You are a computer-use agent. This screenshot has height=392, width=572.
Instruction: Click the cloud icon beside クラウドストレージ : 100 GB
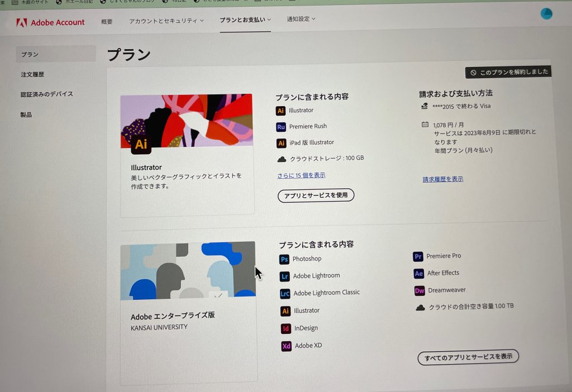point(282,159)
